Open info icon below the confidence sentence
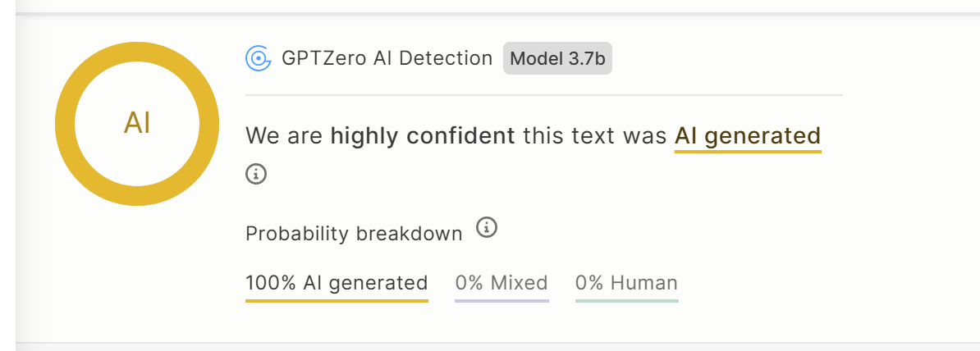980x351 pixels. [256, 174]
